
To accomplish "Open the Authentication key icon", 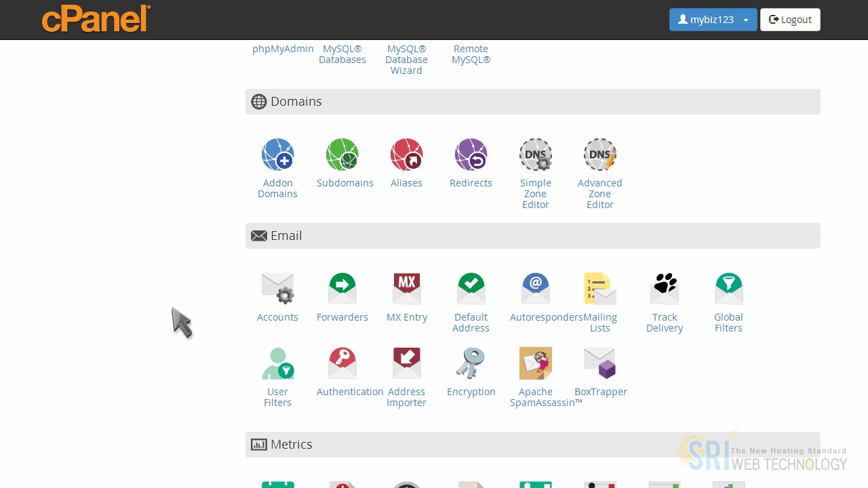I will click(x=342, y=364).
